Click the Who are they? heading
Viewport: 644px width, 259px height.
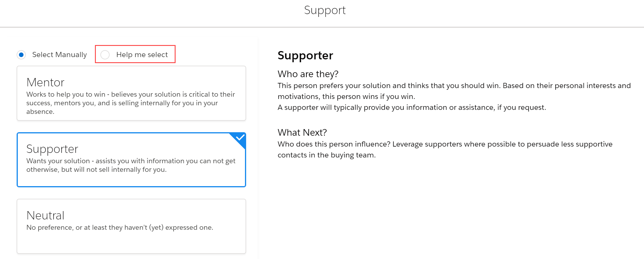click(308, 74)
